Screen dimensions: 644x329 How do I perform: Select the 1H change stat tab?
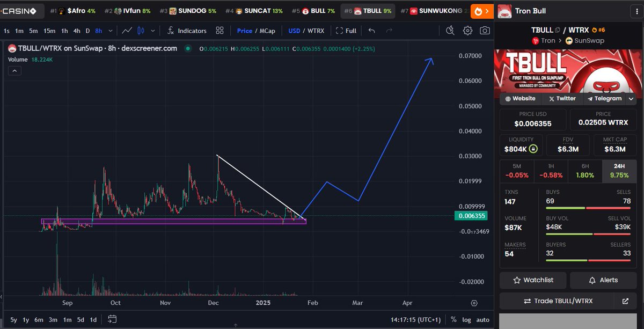click(x=551, y=171)
